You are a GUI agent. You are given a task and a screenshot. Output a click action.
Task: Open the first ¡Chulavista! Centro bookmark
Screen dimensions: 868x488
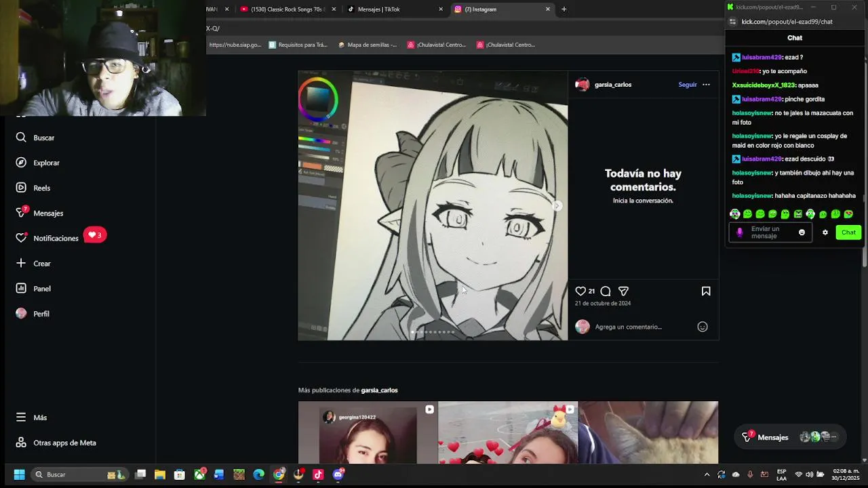pyautogui.click(x=437, y=45)
